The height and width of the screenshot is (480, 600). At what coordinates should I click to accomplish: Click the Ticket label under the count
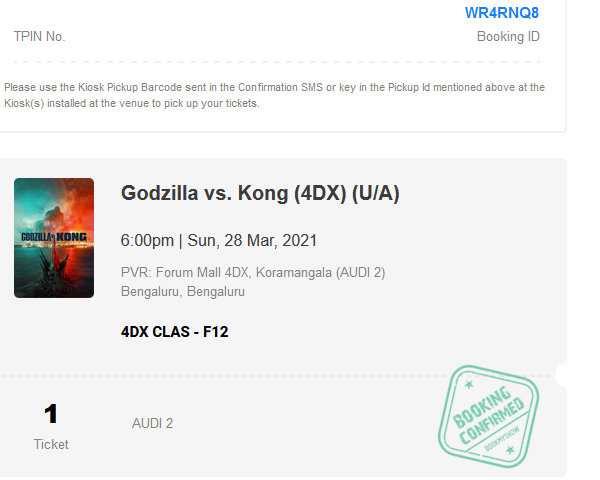tap(51, 444)
